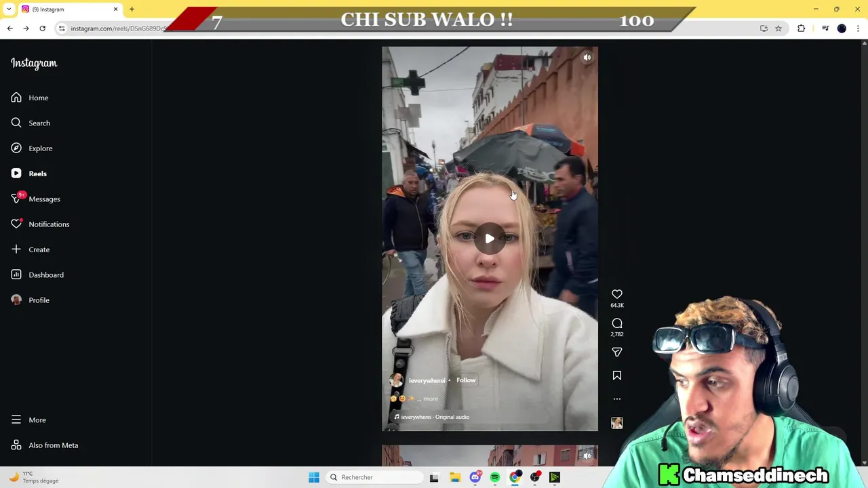The height and width of the screenshot is (488, 868).
Task: Open Dashboard in the sidebar
Action: click(37, 274)
